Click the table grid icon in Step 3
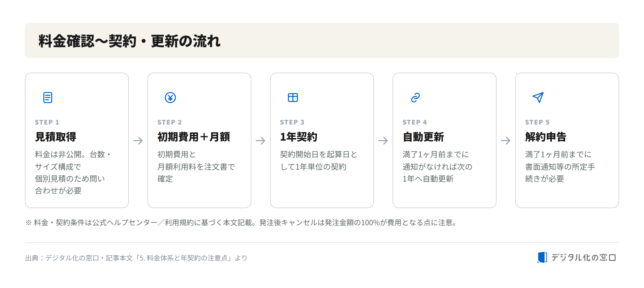 [293, 98]
